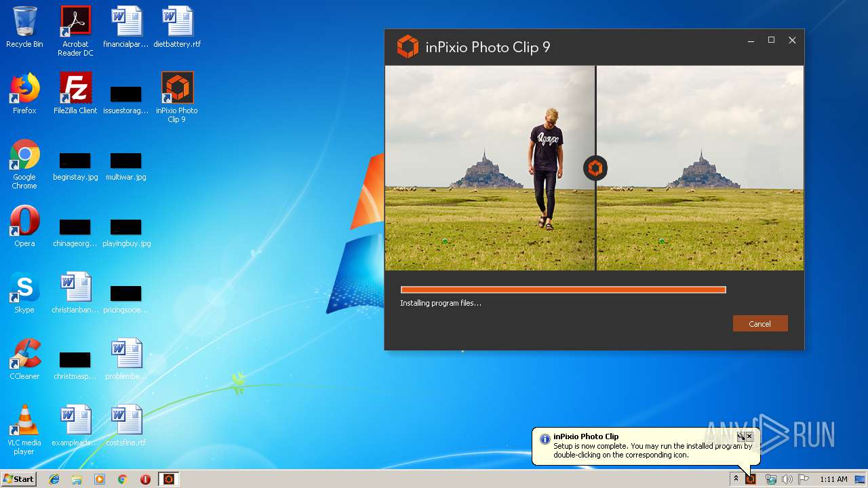Select costsfine.rtf file icon

pos(126,426)
